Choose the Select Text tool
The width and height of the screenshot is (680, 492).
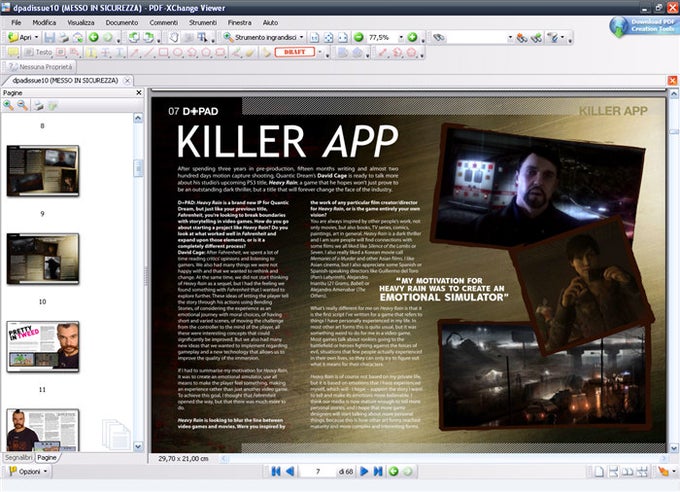[x=202, y=38]
